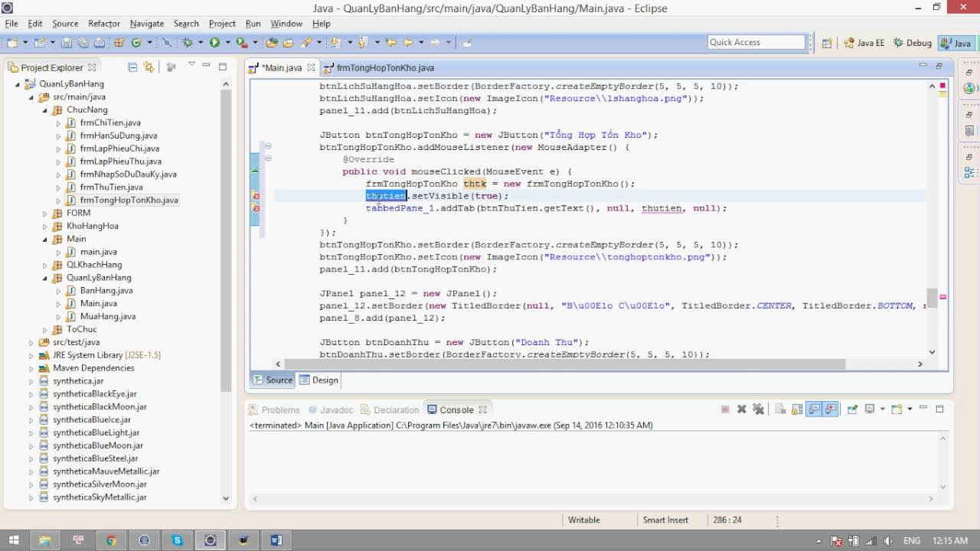980x551 pixels.
Task: Toggle Link with Editor in Project Explorer
Action: pos(149,67)
